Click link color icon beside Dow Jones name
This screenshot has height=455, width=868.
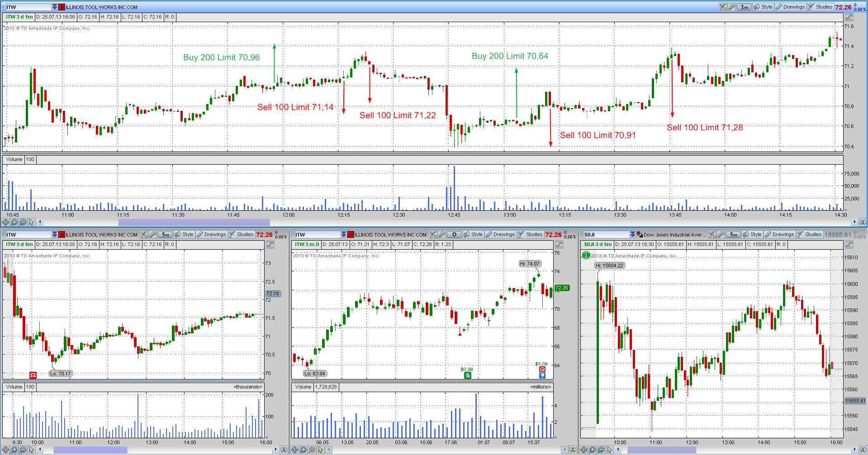640,234
